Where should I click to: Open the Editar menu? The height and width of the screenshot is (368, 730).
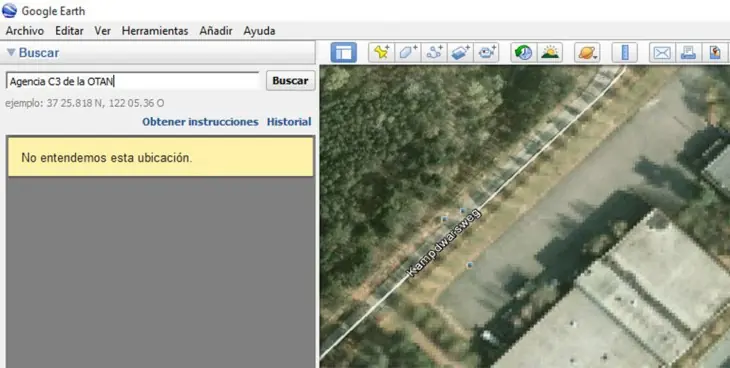pyautogui.click(x=69, y=31)
